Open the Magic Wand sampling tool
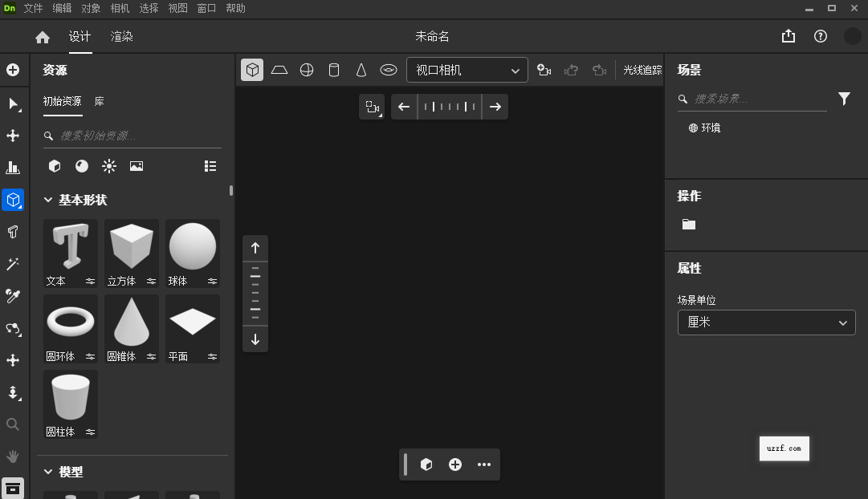This screenshot has width=868, height=499. [x=13, y=263]
